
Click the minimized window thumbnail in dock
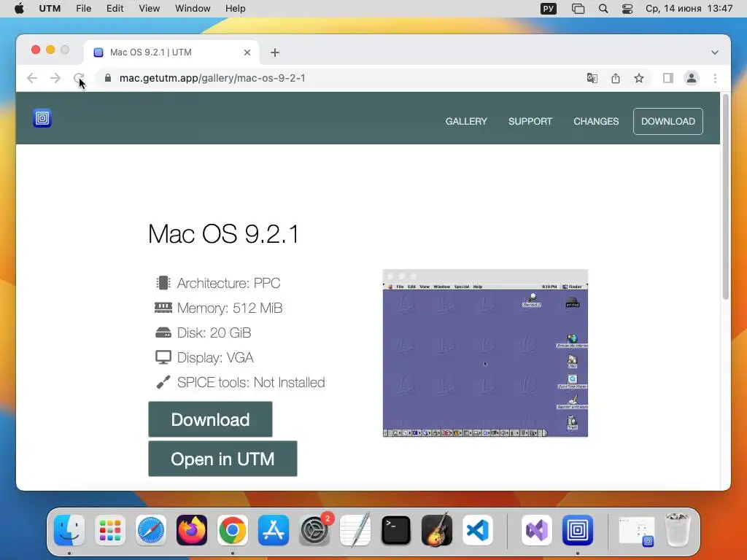[x=636, y=530]
